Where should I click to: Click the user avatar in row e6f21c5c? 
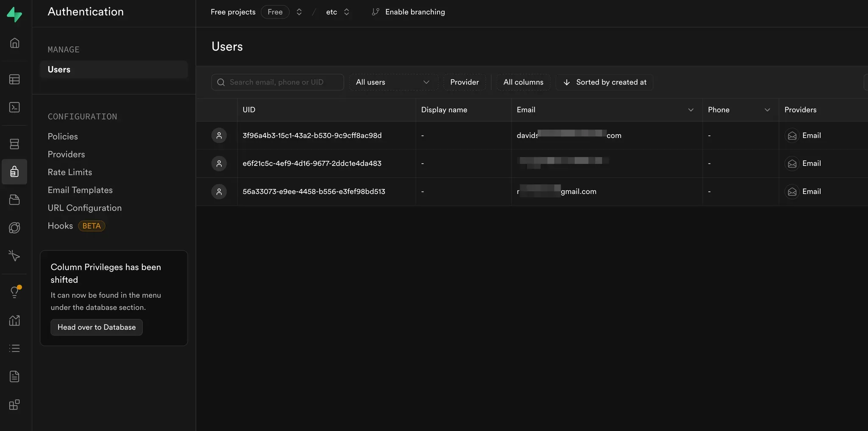point(219,163)
